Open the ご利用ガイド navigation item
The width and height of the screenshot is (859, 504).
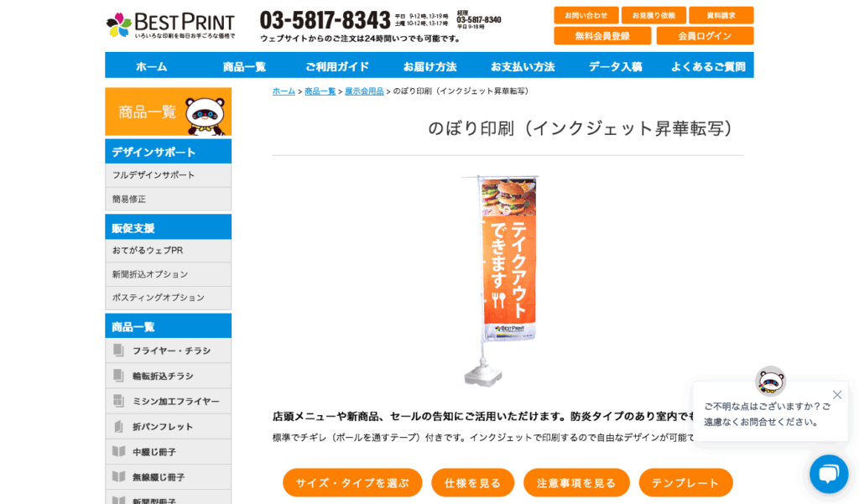(337, 67)
